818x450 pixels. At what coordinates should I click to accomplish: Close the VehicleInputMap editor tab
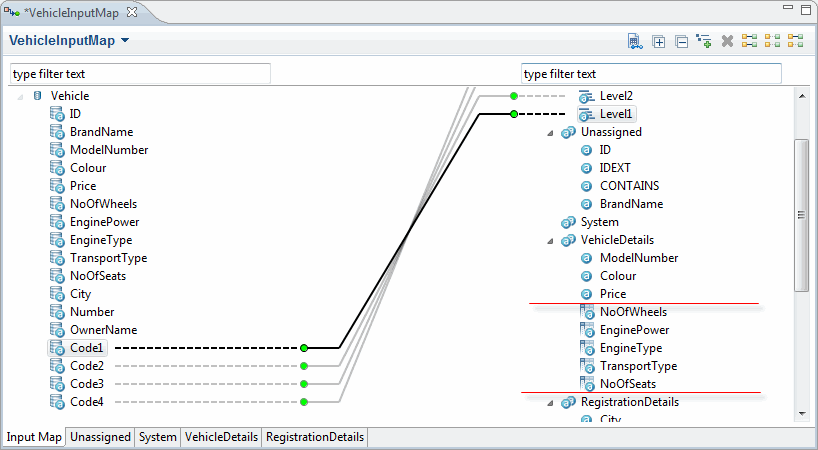coord(133,12)
